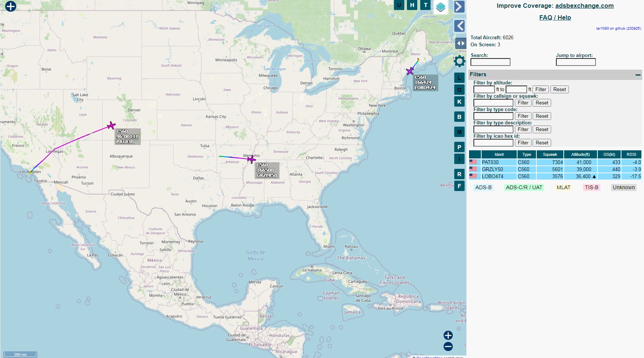Viewport: 644px width, 358px height.
Task: Apply the altitude Filter button
Action: point(540,89)
